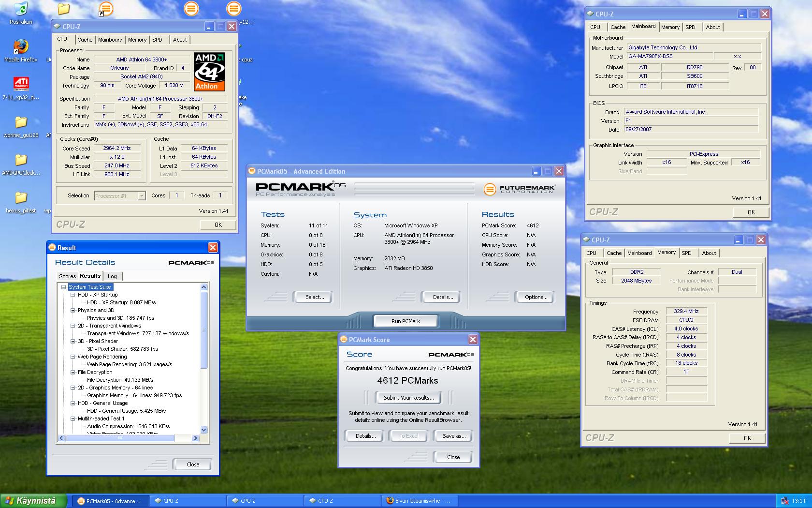Viewport: 812px width, 508px height.
Task: Open the Processor #1 selection dropdown
Action: (x=142, y=196)
